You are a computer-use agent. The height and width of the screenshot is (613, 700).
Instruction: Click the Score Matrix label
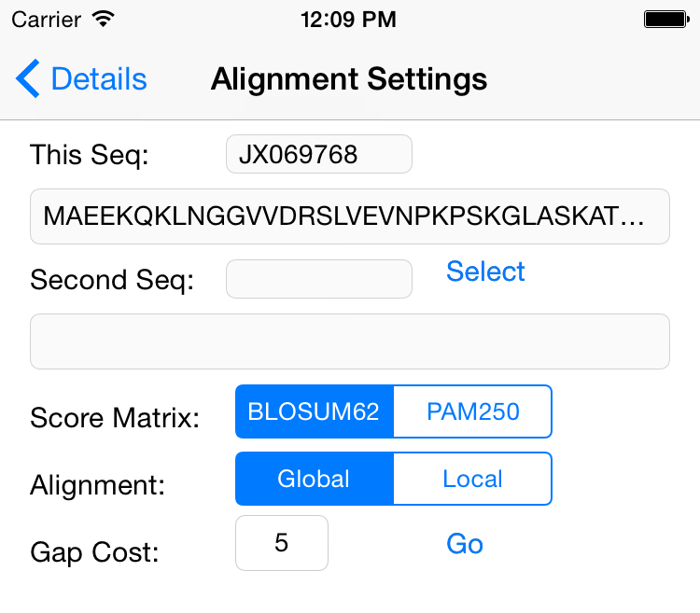coord(115,418)
